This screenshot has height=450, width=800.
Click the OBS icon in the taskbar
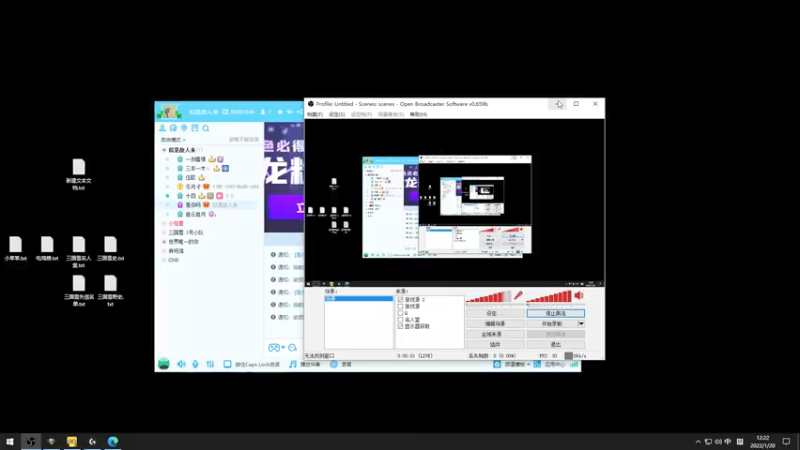tap(31, 441)
